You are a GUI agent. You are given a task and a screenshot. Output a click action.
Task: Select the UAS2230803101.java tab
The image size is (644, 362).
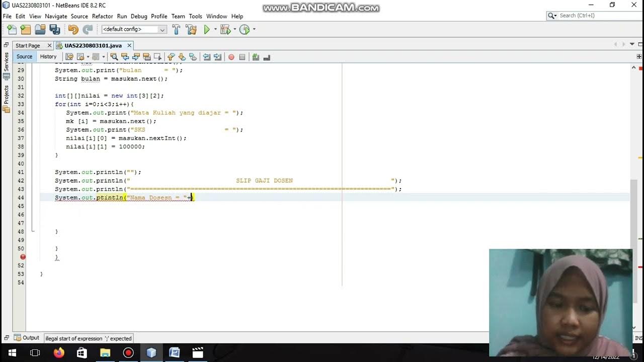coord(93,45)
